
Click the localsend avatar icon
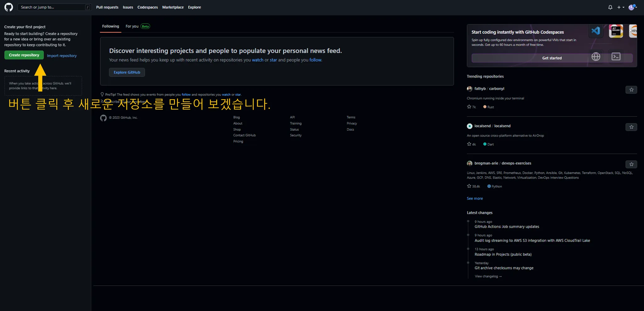point(469,126)
